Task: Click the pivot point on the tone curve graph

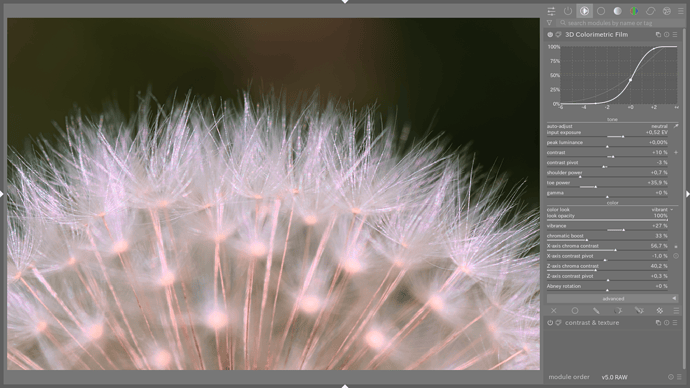Action: point(631,80)
